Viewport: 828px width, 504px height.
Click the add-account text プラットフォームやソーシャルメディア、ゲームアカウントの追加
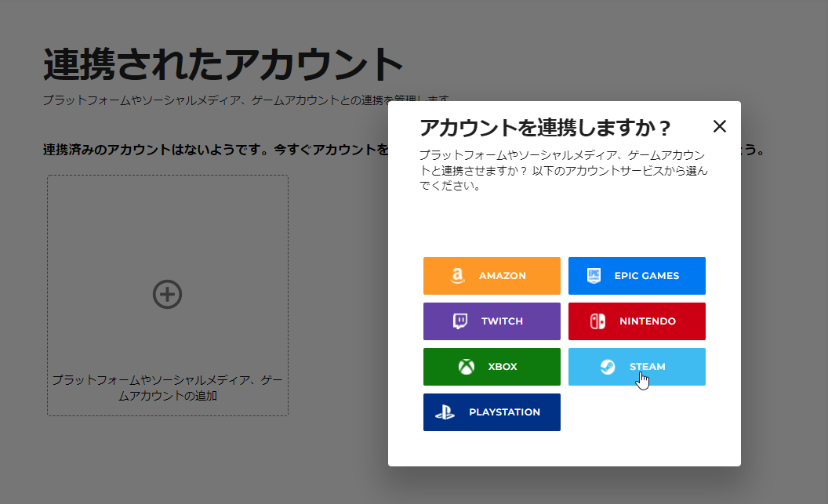167,387
